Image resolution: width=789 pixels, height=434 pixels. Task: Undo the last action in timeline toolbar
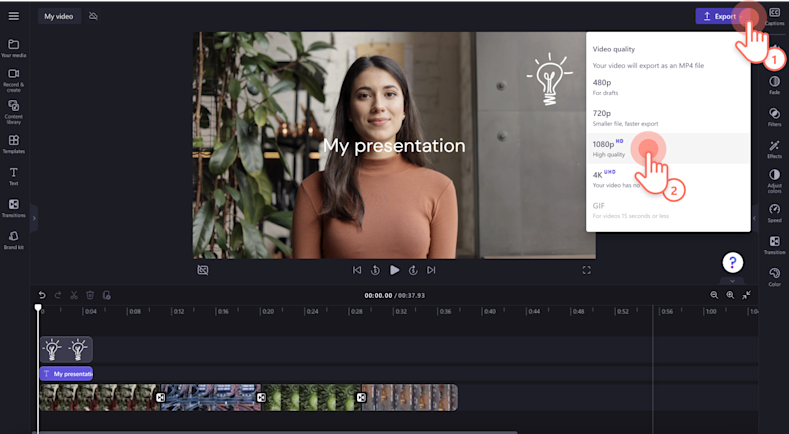tap(42, 295)
